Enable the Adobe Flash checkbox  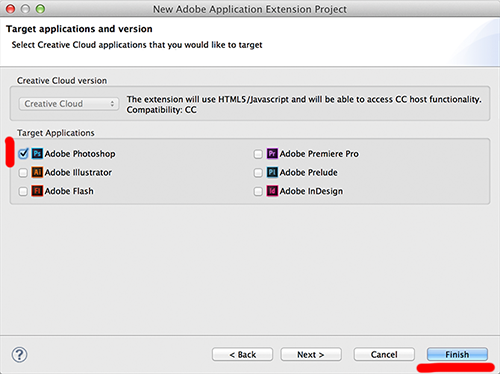click(x=23, y=191)
